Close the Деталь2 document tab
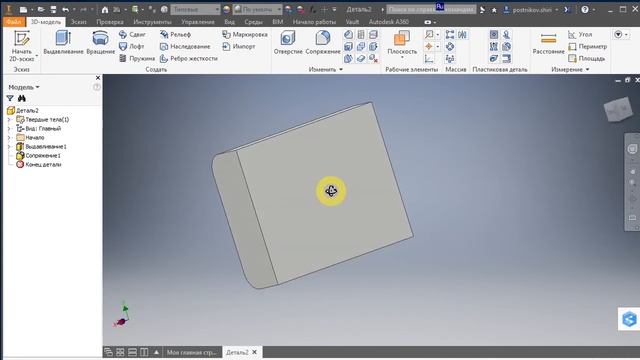 pyautogui.click(x=255, y=352)
